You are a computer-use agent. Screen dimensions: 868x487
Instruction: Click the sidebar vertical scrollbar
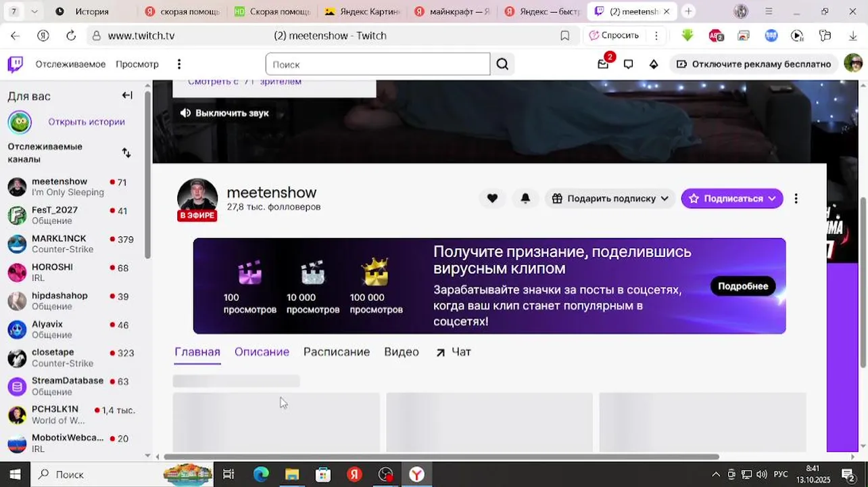(x=148, y=174)
